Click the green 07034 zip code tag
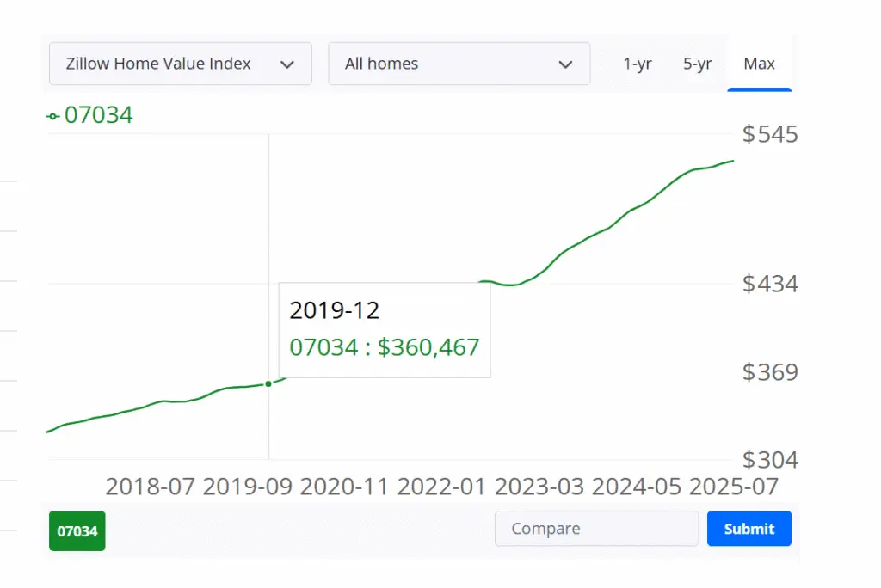881x588 pixels. (77, 530)
